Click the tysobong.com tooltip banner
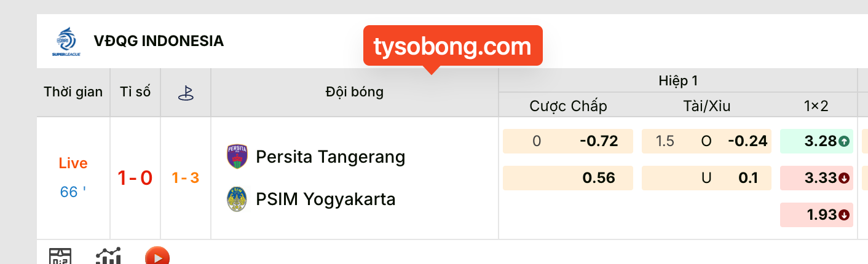868x264 pixels. (x=452, y=47)
